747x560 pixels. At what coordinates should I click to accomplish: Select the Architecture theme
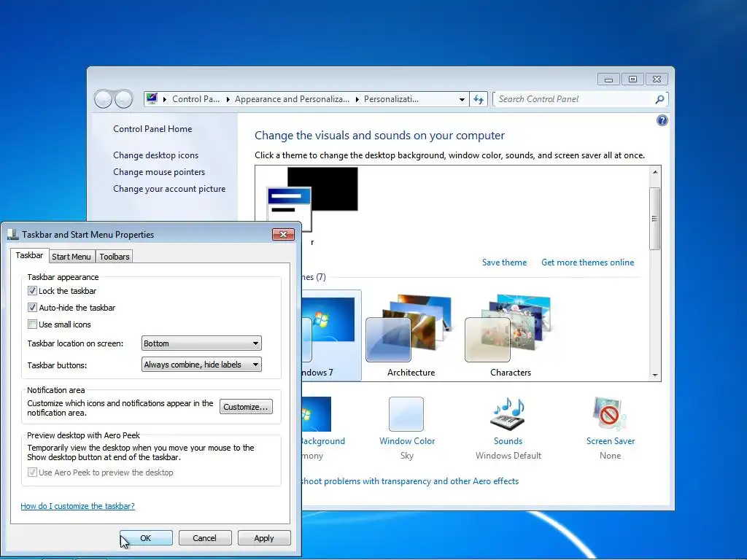point(410,335)
